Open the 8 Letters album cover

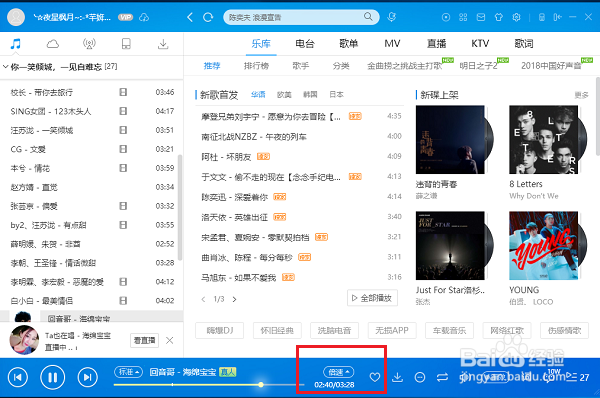[x=543, y=140]
